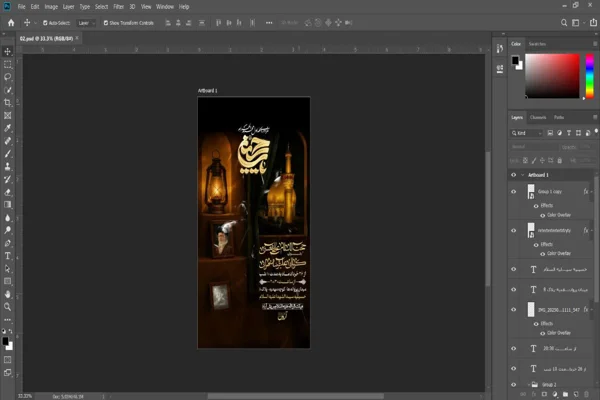Viewport: 600px width, 400px height.
Task: Click the Artboard 1 label above canvas
Action: [207, 91]
